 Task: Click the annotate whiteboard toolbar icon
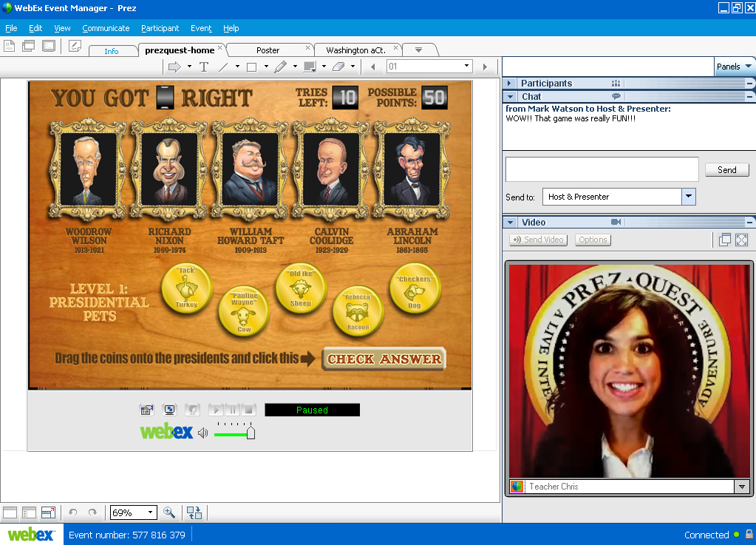75,47
